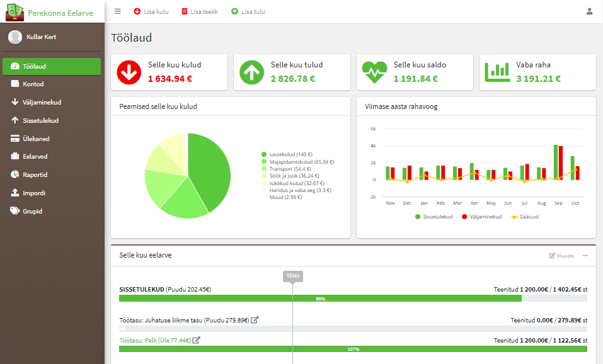603x364 pixels.
Task: Click Lisa kulu in top bar
Action: [151, 11]
